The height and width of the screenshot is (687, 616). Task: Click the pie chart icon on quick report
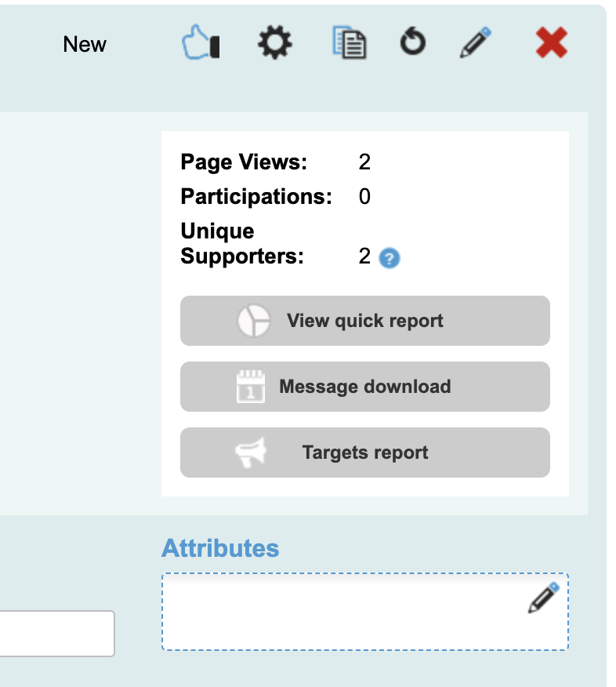click(x=253, y=321)
